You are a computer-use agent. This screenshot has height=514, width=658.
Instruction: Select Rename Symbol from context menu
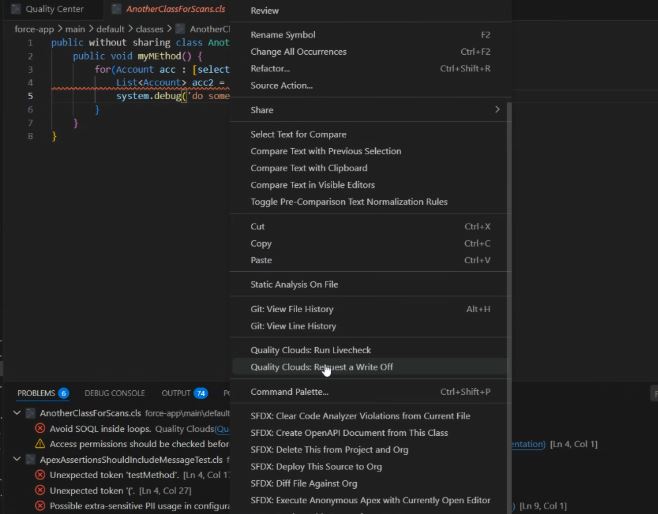[x=283, y=35]
